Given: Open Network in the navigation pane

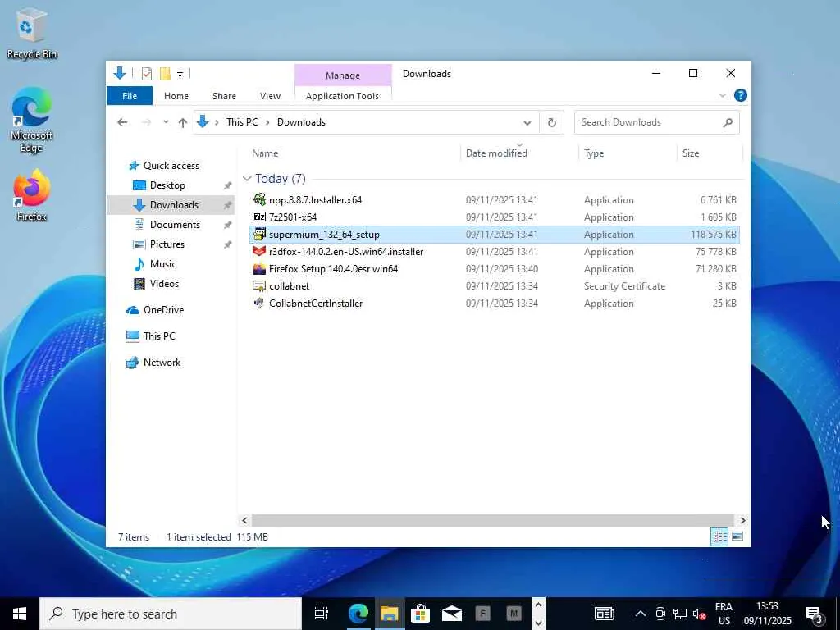Looking at the screenshot, I should pyautogui.click(x=162, y=362).
